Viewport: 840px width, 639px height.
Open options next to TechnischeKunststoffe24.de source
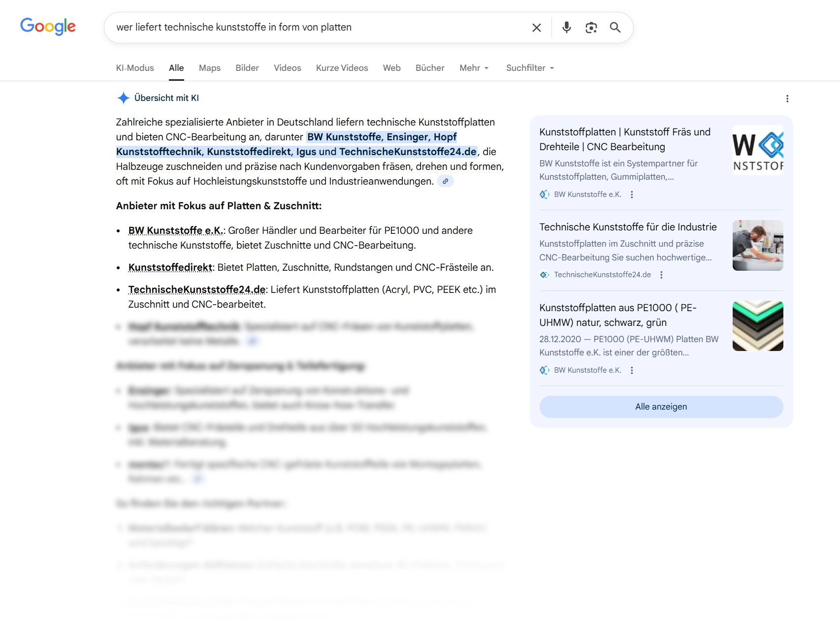[661, 275]
